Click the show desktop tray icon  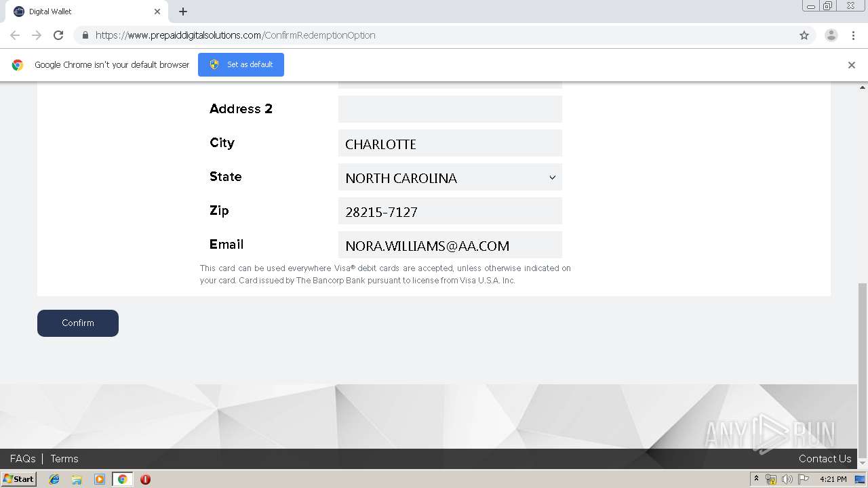click(x=861, y=479)
